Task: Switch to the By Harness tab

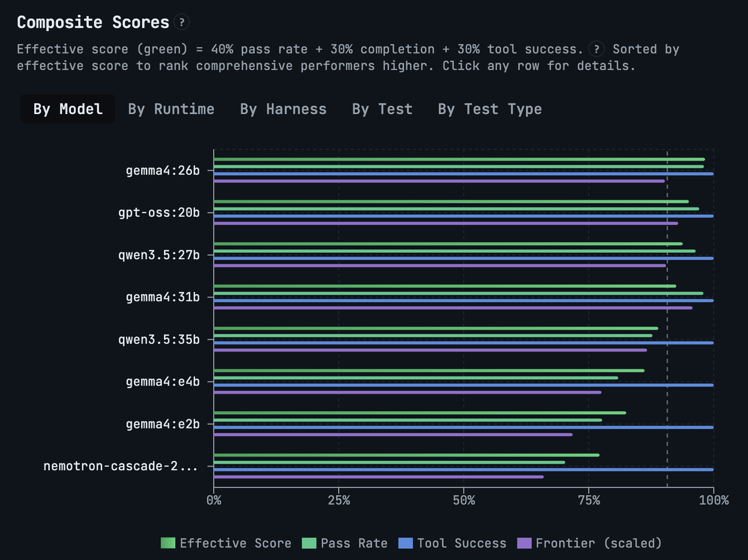Action: point(283,109)
